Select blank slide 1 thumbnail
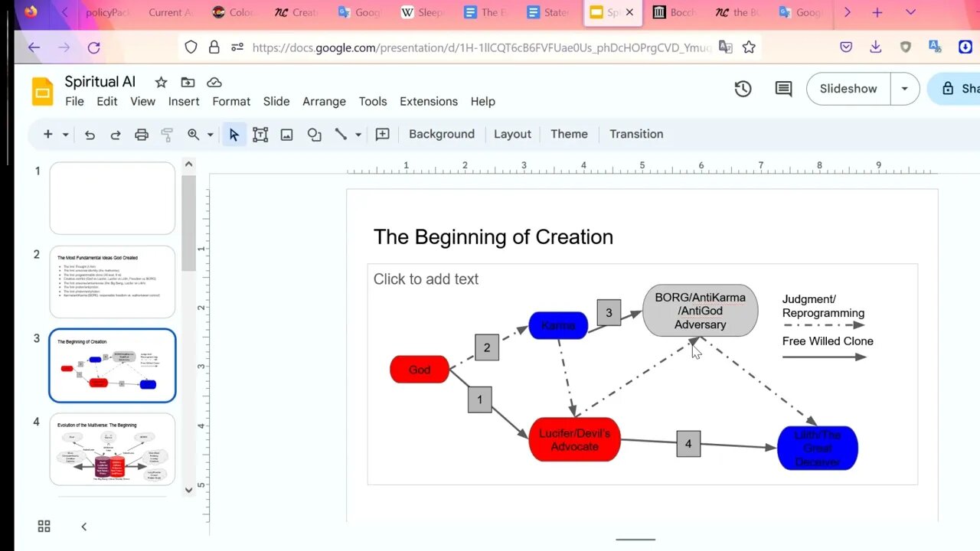Screen dimensions: 980x551 [x=113, y=198]
